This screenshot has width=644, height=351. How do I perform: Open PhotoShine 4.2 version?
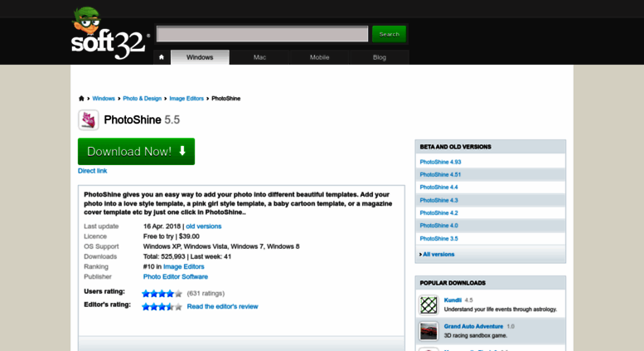tap(438, 213)
